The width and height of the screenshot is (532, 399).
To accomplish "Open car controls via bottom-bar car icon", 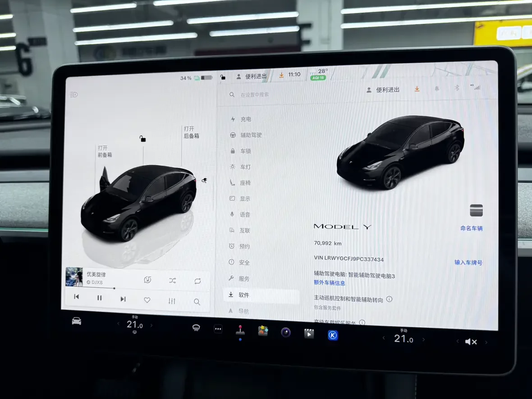I will click(76, 321).
